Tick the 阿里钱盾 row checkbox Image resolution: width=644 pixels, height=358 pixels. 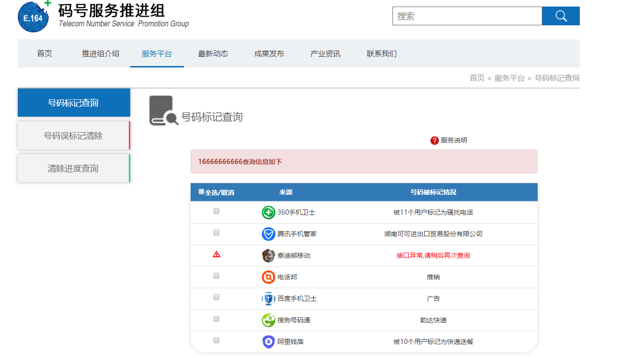[216, 341]
